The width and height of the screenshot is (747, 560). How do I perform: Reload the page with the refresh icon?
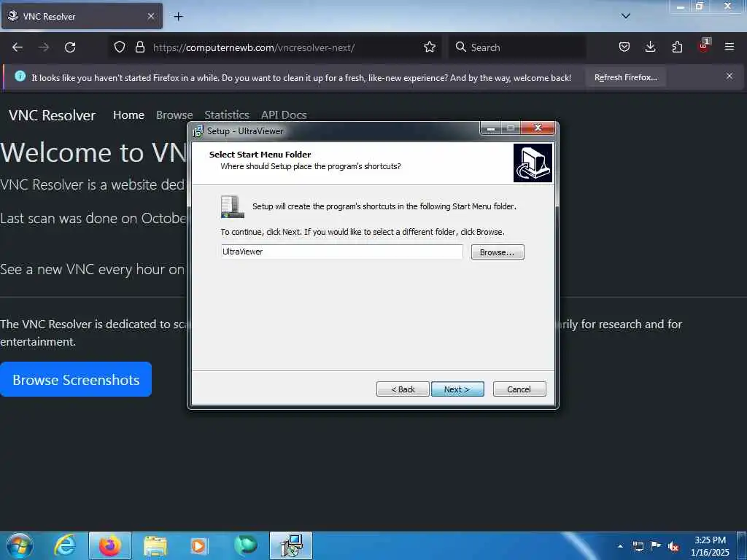[70, 47]
